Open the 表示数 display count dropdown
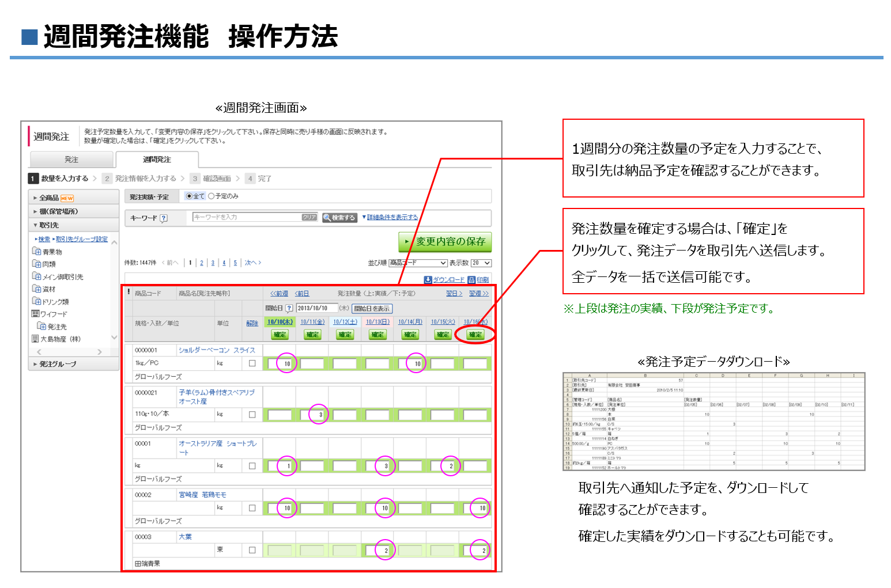Image resolution: width=891 pixels, height=588 pixels. (x=481, y=263)
